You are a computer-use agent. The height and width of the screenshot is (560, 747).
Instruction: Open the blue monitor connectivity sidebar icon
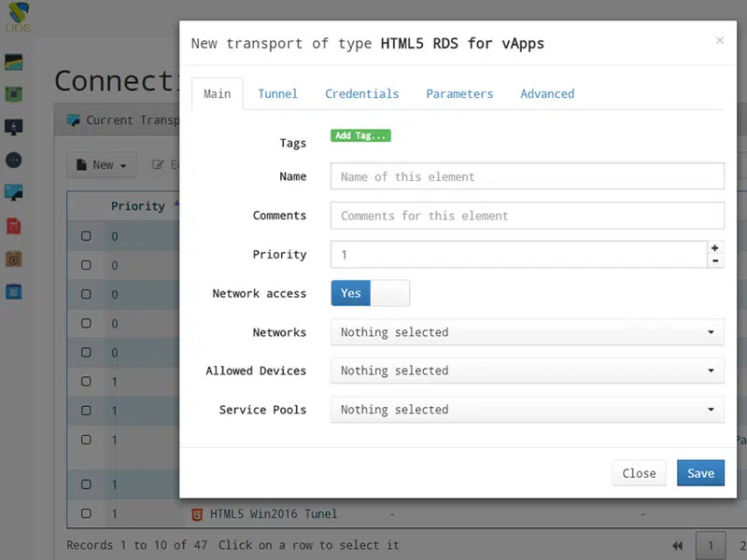13,192
